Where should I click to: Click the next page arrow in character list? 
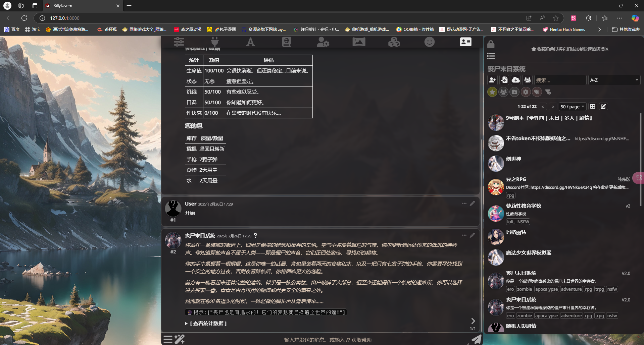pos(553,106)
